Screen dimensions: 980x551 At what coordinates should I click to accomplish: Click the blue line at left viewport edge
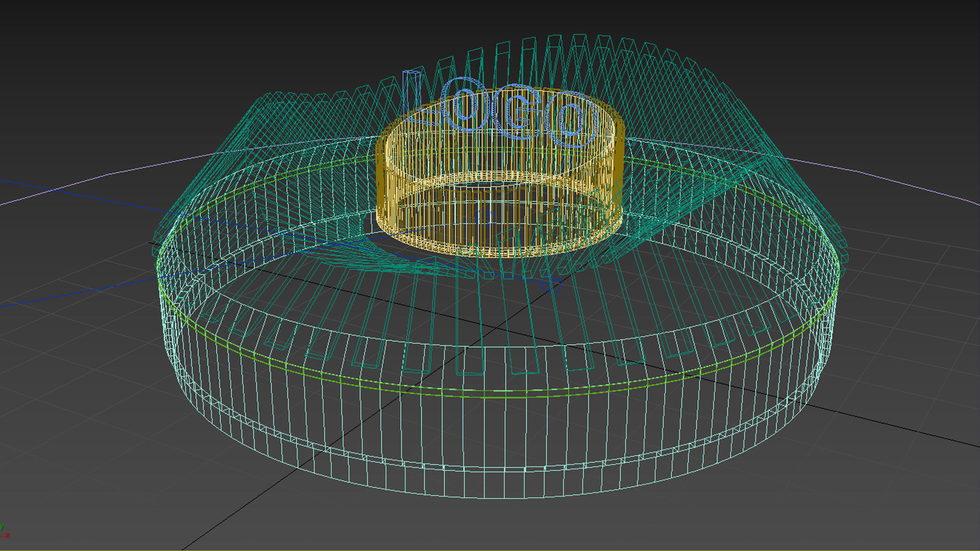(15, 182)
